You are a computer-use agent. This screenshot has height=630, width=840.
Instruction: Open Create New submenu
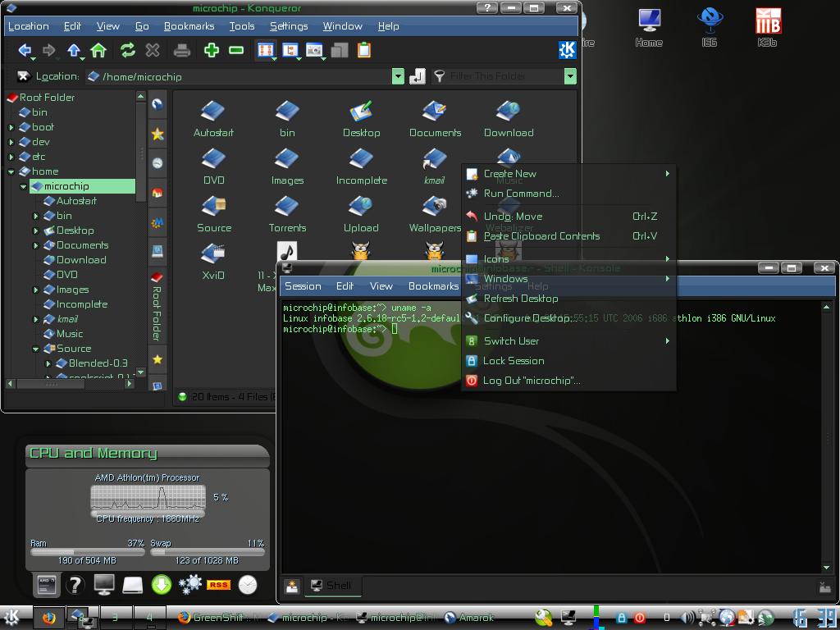568,174
